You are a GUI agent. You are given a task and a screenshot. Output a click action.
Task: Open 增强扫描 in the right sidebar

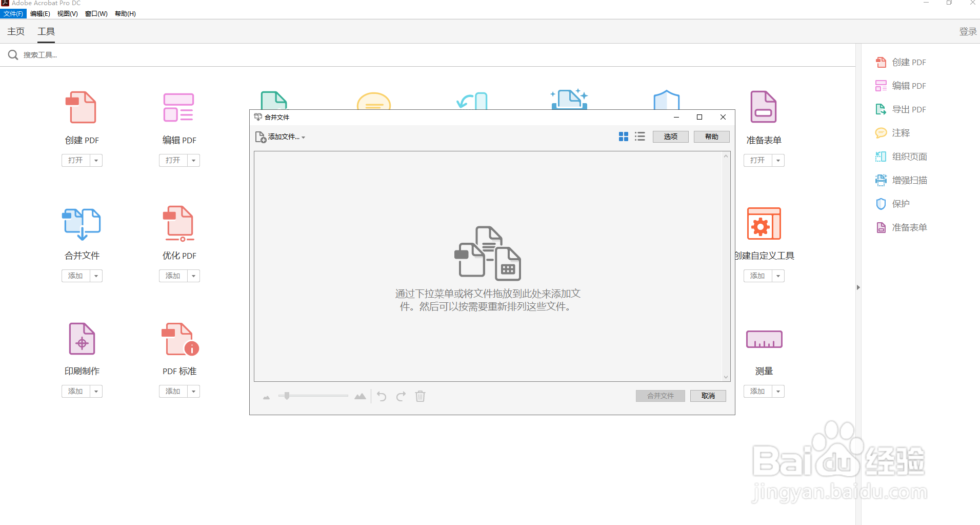pyautogui.click(x=901, y=180)
